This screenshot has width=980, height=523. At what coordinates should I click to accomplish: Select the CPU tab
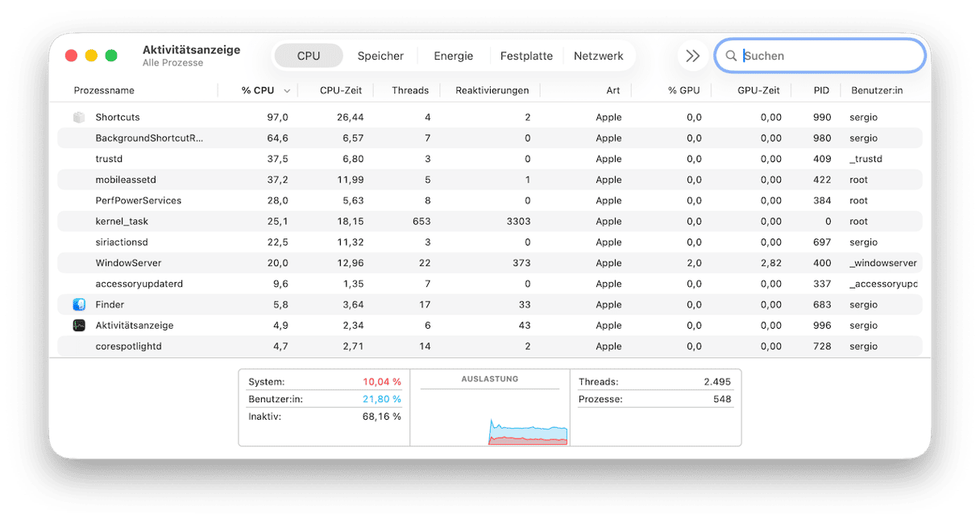pos(309,56)
